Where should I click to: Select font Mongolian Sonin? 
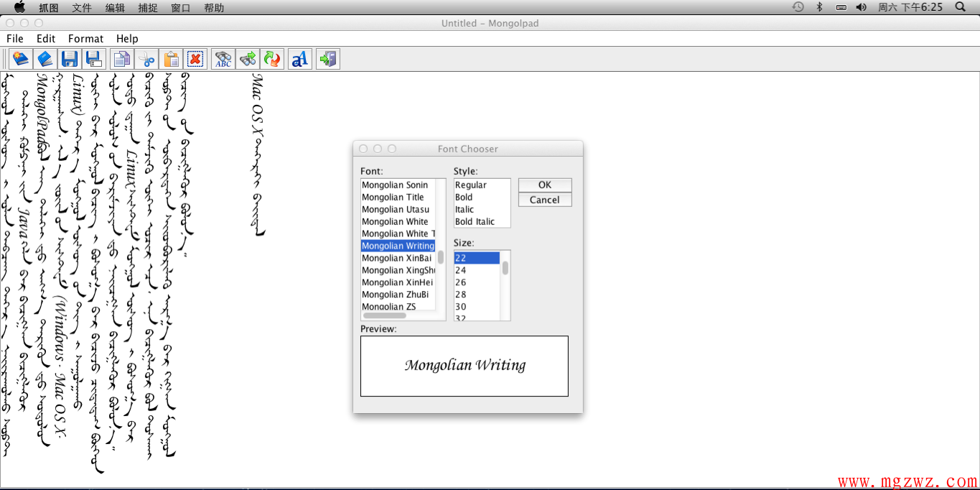[398, 185]
